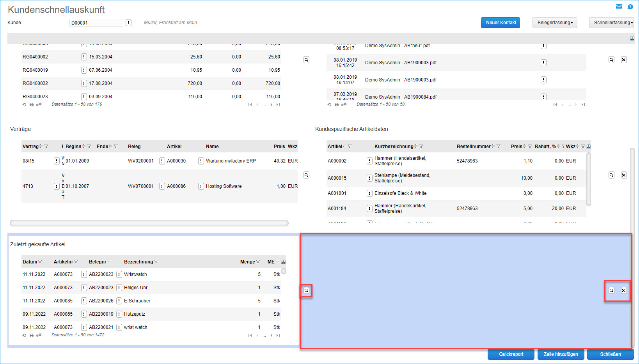639x364 pixels.
Task: Open filter for Bestellnummer column
Action: pos(498,147)
